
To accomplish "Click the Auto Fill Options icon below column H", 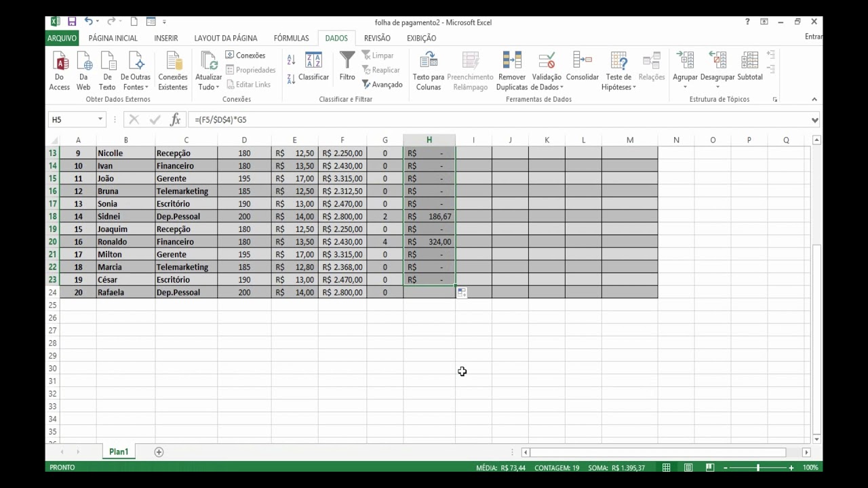I will tap(461, 292).
